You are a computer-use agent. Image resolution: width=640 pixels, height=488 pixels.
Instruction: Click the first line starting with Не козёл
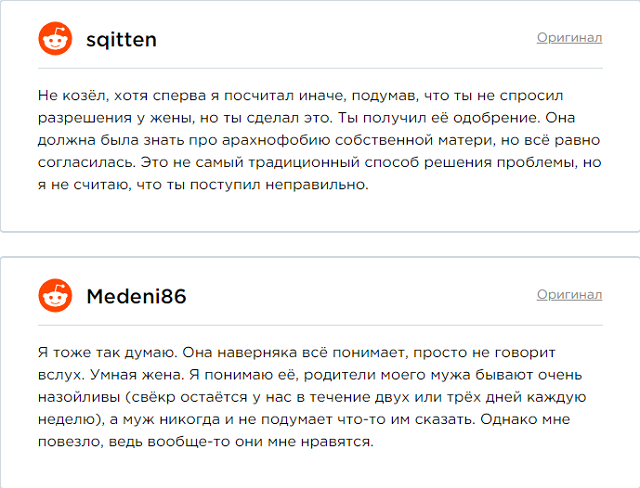pos(300,96)
